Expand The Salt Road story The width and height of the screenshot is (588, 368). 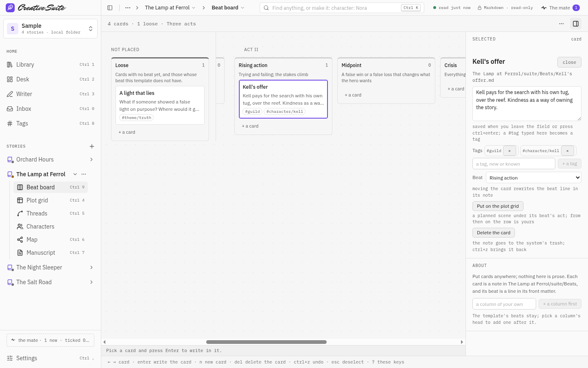click(x=91, y=282)
